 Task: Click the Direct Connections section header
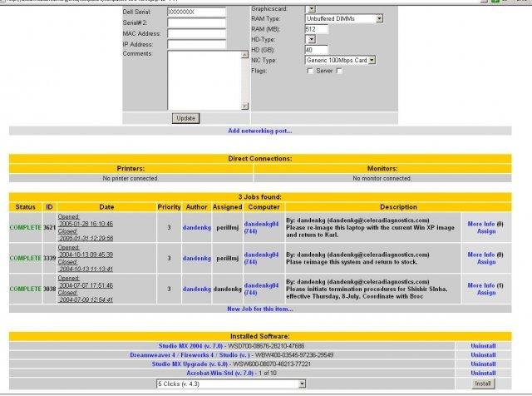[260, 159]
